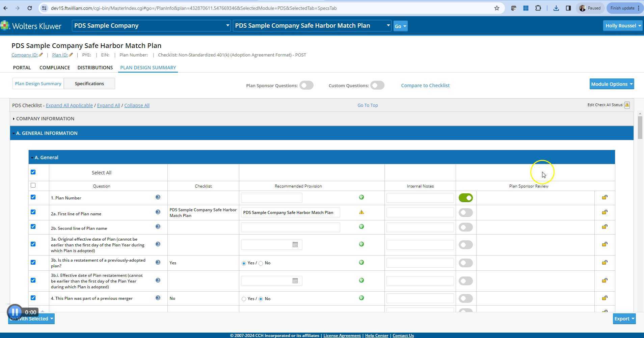Open calendar picker for Plan restatement effective date
The image size is (644, 338).
coord(295,281)
